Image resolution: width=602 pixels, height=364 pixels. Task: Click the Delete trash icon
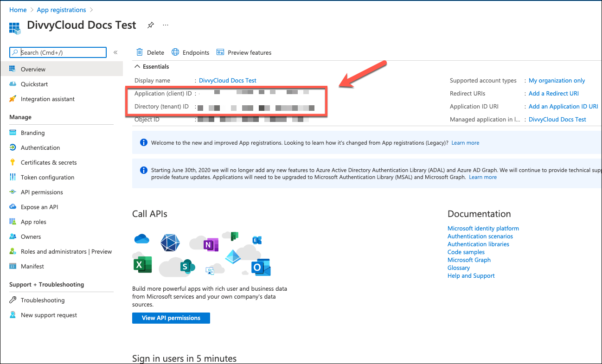139,52
